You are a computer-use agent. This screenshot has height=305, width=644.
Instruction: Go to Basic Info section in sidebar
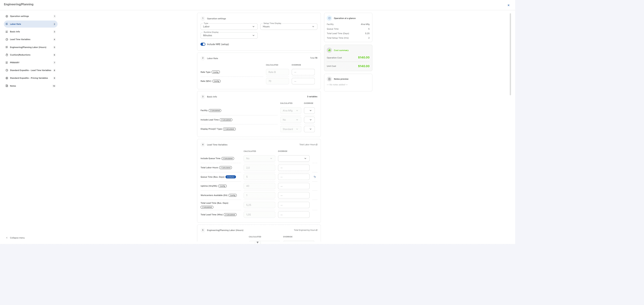pyautogui.click(x=31, y=32)
